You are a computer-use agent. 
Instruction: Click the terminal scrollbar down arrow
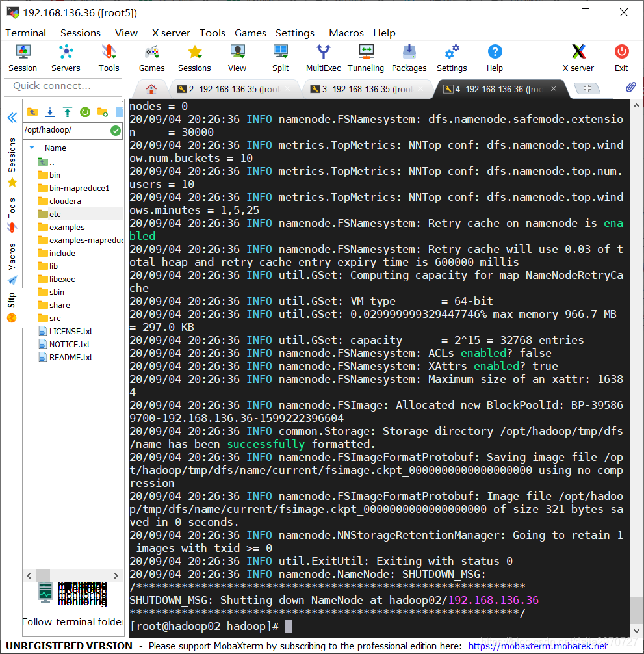pos(636,631)
